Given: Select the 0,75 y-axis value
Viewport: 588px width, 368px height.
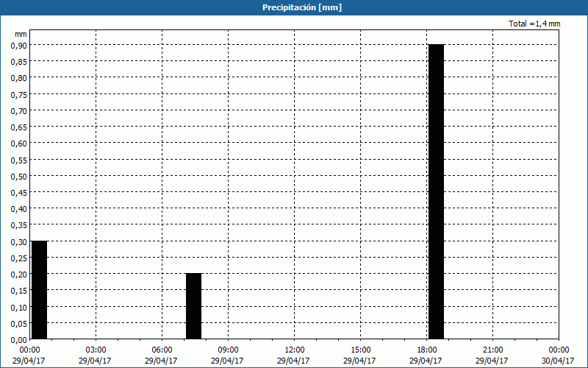Looking at the screenshot, I should point(19,94).
